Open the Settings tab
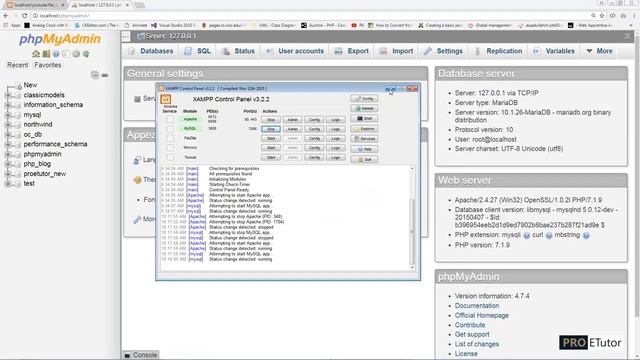640x360 pixels. coord(443,51)
